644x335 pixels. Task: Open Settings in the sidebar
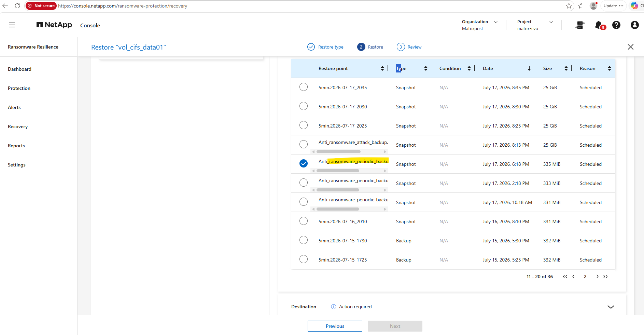point(17,165)
